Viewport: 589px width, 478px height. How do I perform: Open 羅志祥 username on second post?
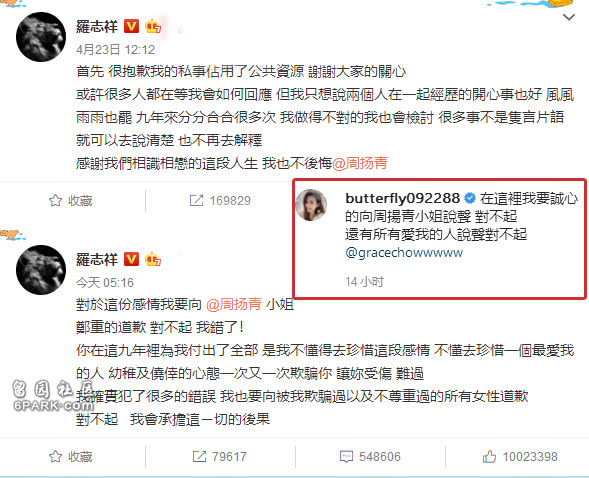tap(97, 259)
